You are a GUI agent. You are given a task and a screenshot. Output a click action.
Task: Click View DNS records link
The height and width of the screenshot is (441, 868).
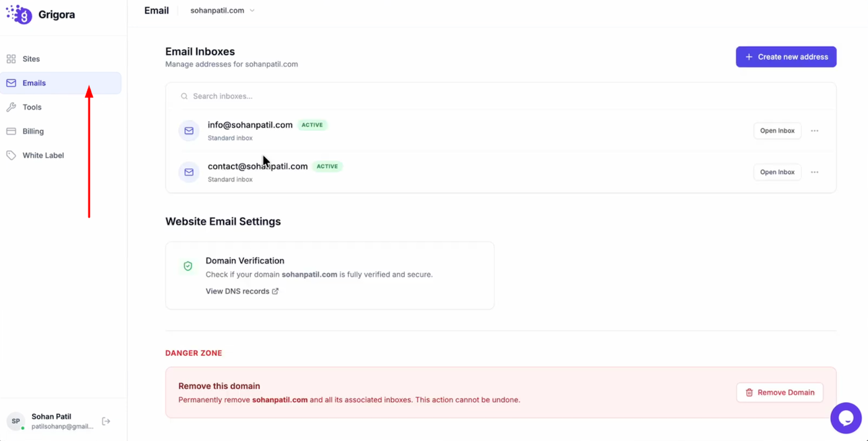[x=242, y=292]
